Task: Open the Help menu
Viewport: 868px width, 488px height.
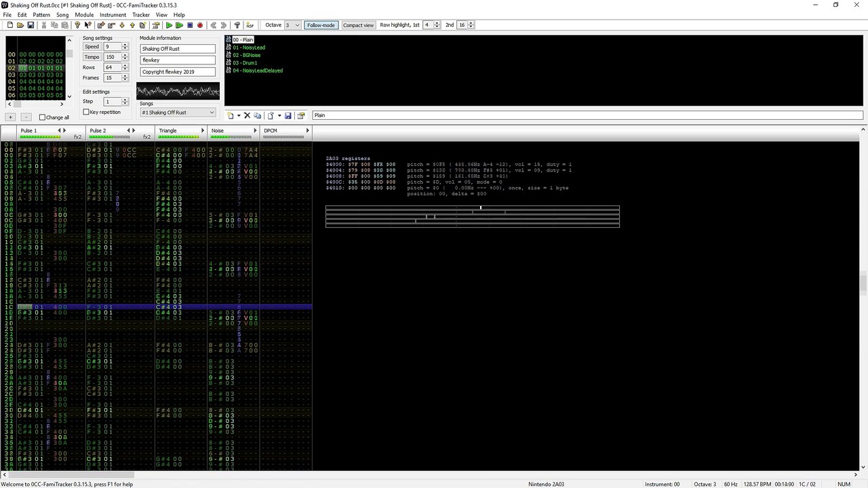Action: coord(179,14)
